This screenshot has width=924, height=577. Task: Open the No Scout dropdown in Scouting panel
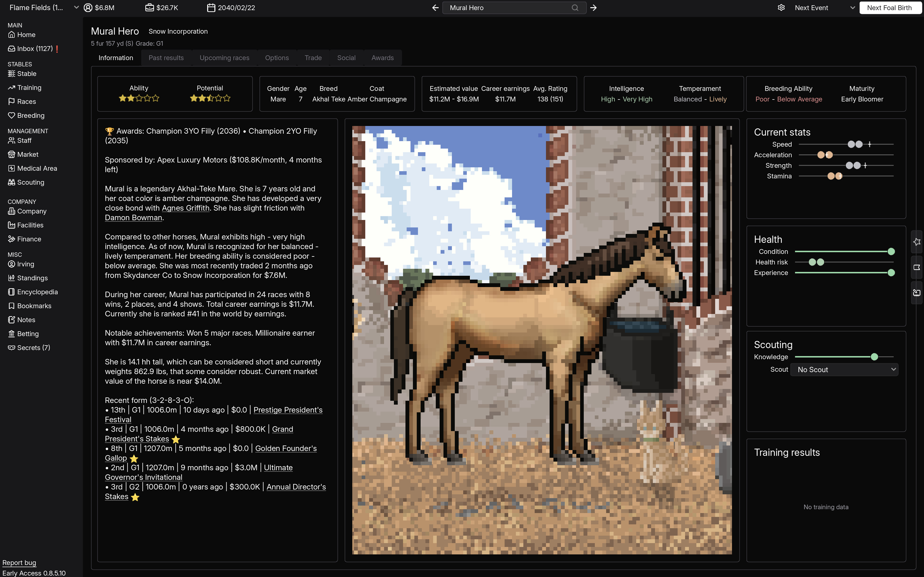point(844,369)
